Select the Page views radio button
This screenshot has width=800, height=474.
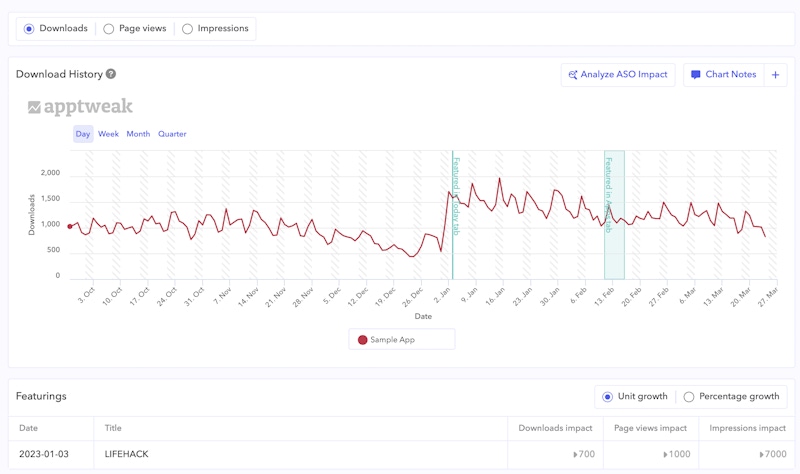coord(109,29)
